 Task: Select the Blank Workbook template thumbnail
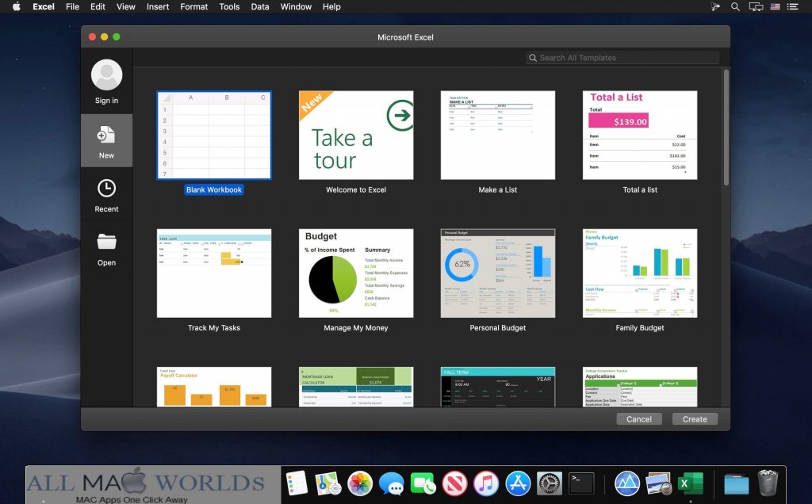(214, 136)
